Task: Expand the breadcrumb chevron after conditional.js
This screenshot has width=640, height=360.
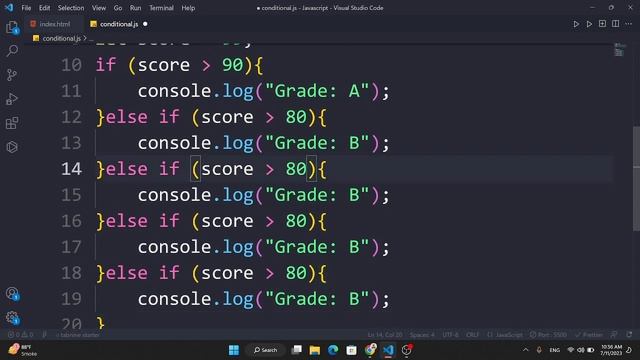Action: [x=85, y=38]
